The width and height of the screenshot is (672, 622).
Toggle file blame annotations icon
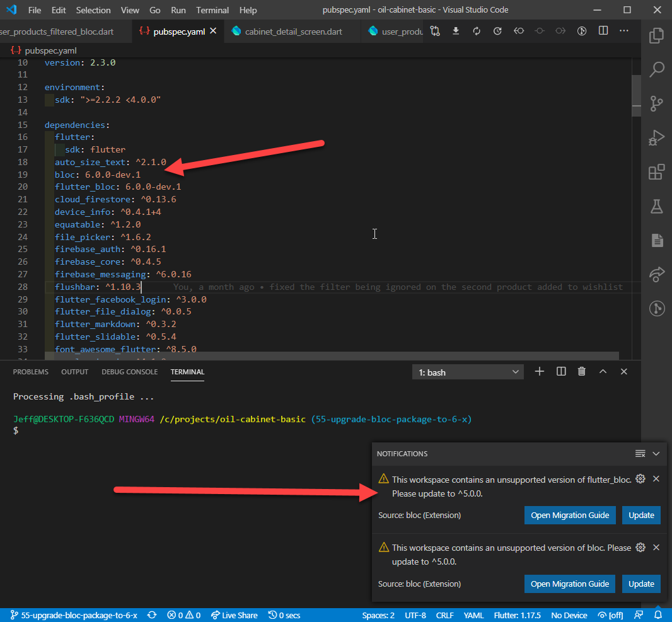click(582, 31)
